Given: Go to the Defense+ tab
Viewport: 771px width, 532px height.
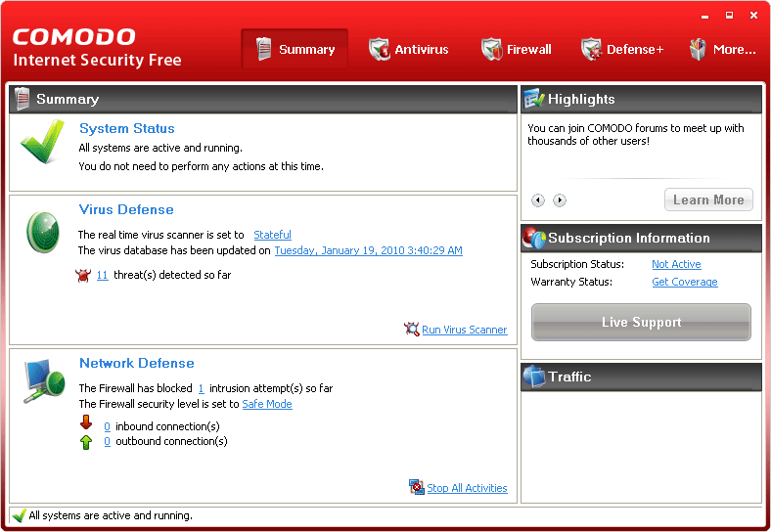Looking at the screenshot, I should click(622, 49).
